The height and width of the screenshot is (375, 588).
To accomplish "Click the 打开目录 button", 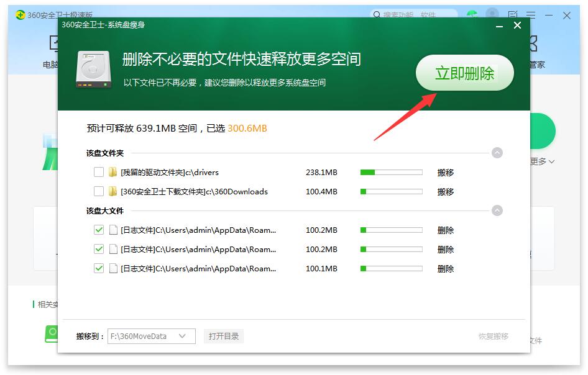I will 224,336.
